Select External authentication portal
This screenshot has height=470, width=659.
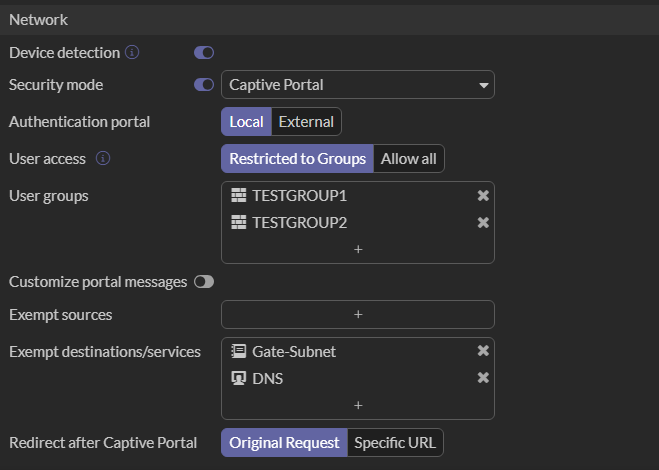(x=306, y=122)
